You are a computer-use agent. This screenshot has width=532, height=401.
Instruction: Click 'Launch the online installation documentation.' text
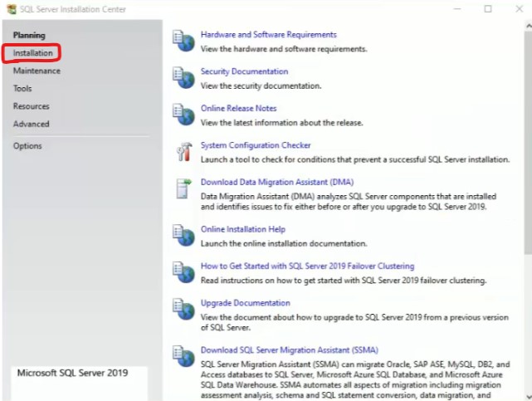tap(284, 243)
